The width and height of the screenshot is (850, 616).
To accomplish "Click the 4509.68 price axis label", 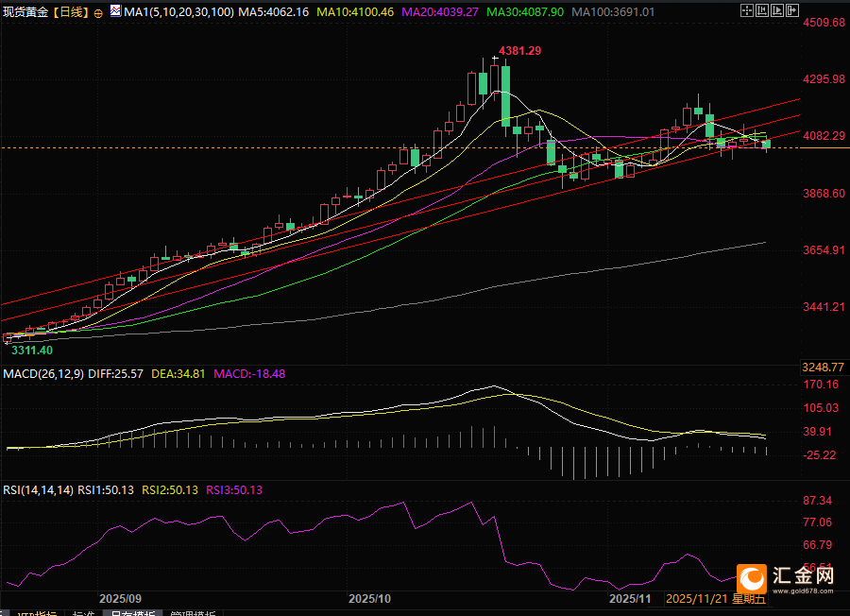I will pyautogui.click(x=824, y=23).
